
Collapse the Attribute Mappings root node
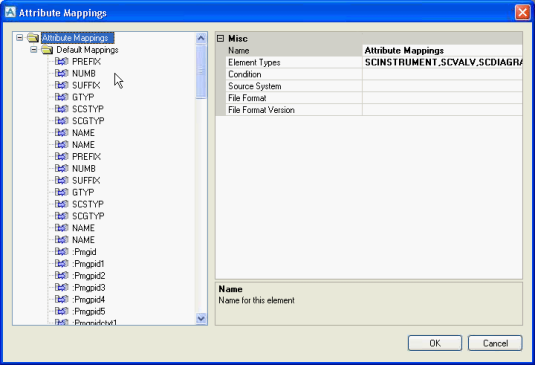[19, 38]
